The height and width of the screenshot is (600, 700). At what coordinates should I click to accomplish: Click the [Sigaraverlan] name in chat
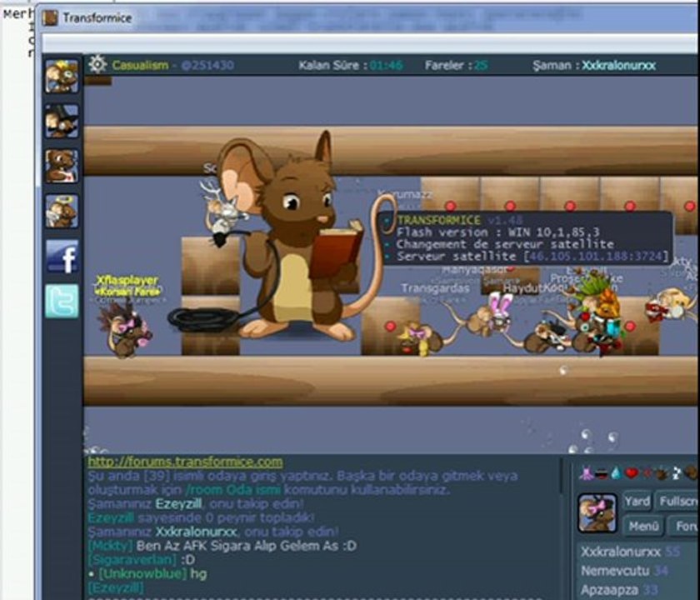(132, 559)
